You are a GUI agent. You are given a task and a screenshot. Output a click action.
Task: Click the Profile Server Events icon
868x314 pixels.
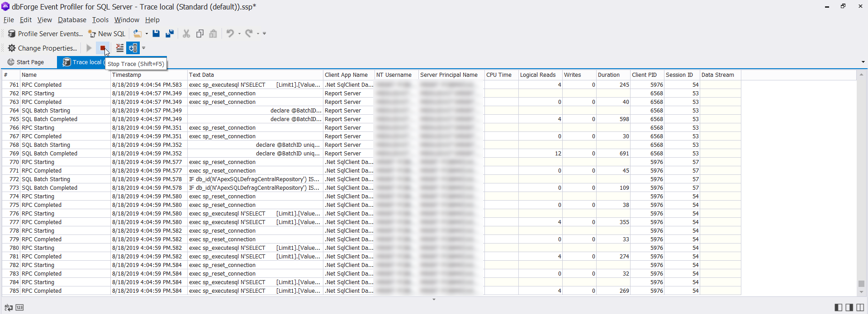pos(12,34)
